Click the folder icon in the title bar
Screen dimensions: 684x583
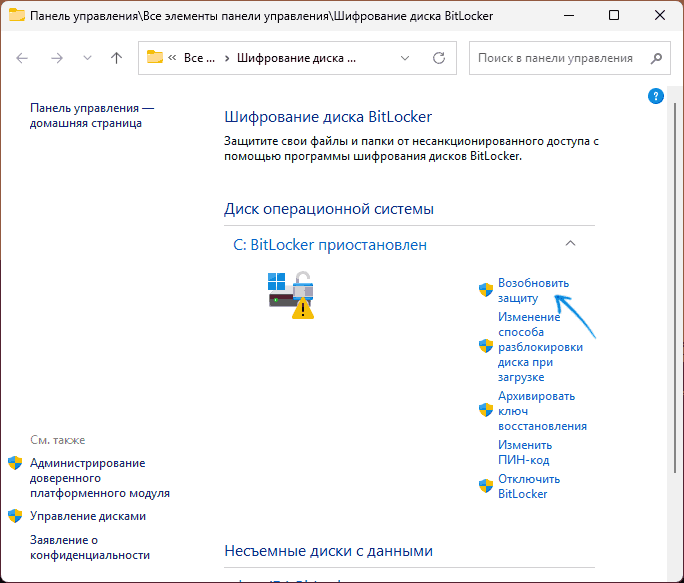[x=17, y=15]
